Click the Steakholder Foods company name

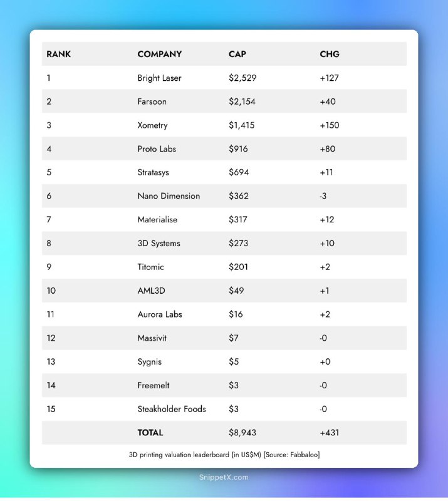coord(172,409)
